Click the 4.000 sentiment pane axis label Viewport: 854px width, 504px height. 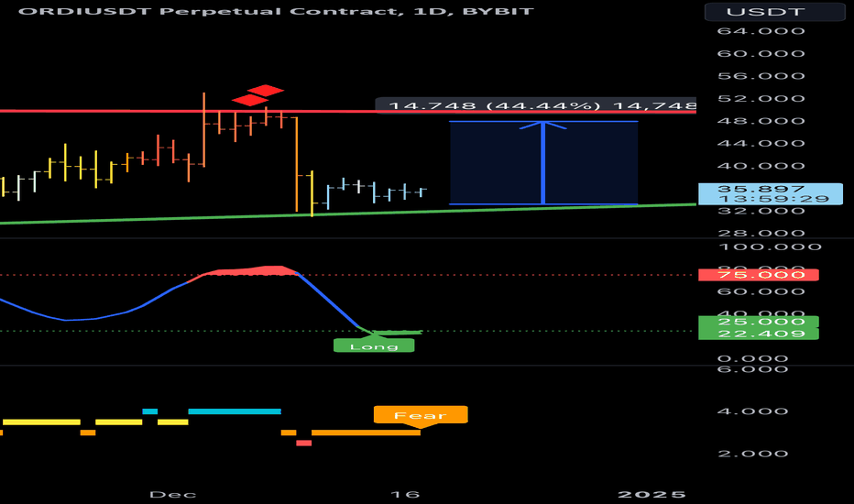[752, 411]
